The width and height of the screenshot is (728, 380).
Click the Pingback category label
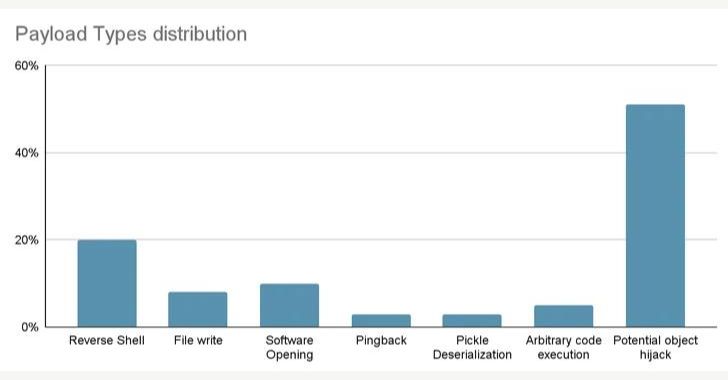381,341
